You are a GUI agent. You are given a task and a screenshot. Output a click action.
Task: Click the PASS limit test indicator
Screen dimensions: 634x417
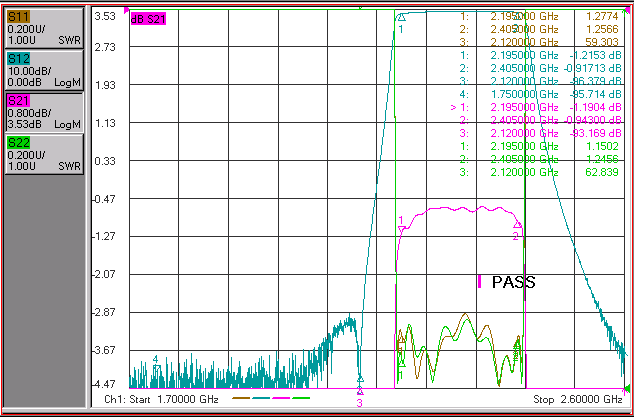coord(514,282)
